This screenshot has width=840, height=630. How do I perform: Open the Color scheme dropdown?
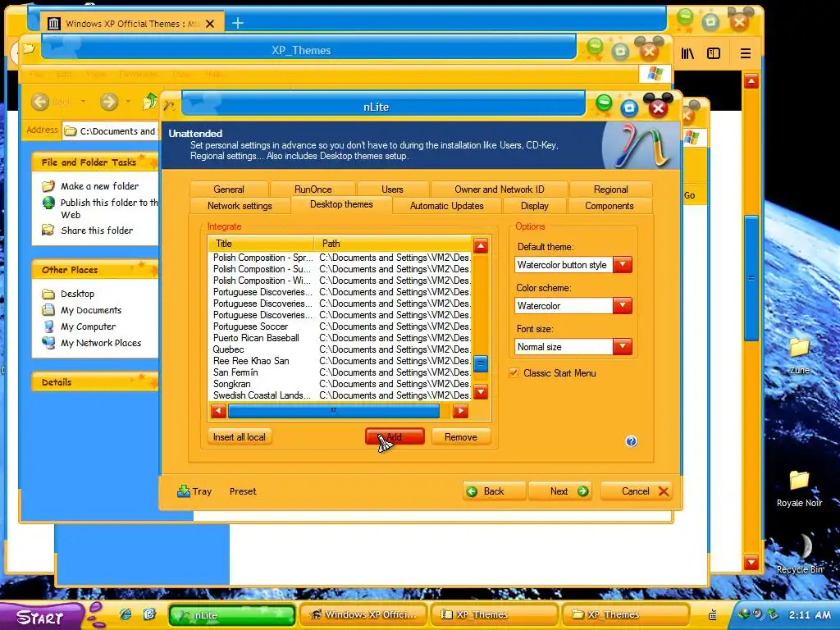coord(623,306)
